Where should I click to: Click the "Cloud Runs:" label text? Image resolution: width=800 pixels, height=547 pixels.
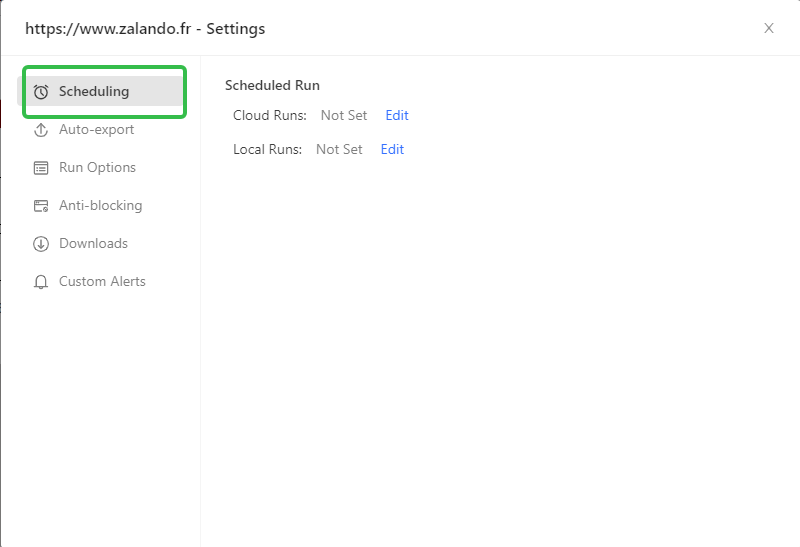[270, 115]
